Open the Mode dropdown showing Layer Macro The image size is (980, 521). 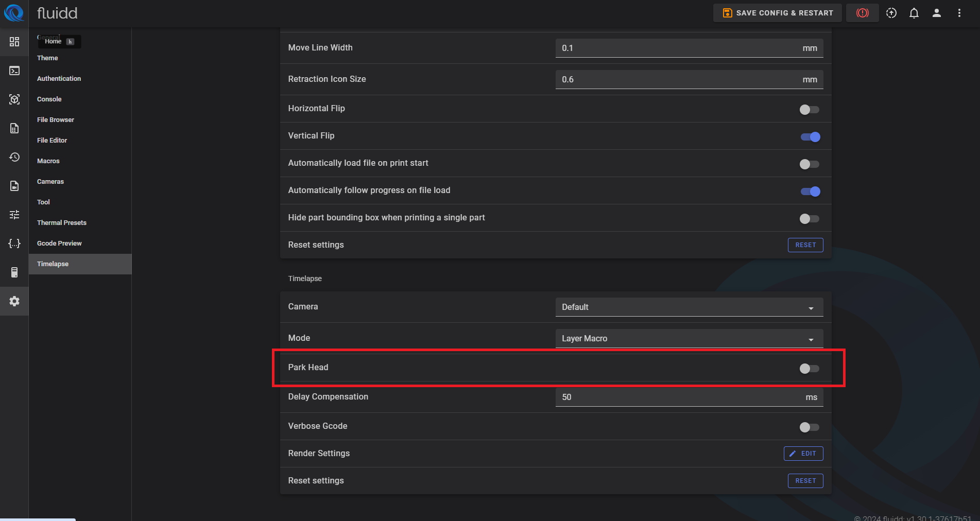click(689, 339)
